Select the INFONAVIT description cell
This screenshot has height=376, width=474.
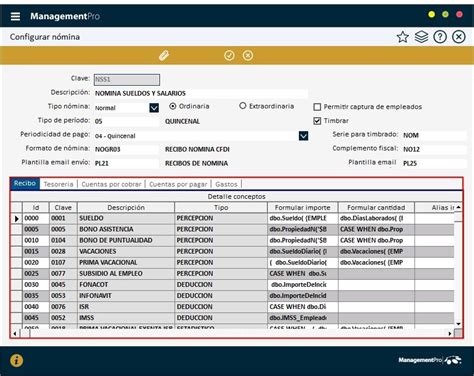pos(126,296)
